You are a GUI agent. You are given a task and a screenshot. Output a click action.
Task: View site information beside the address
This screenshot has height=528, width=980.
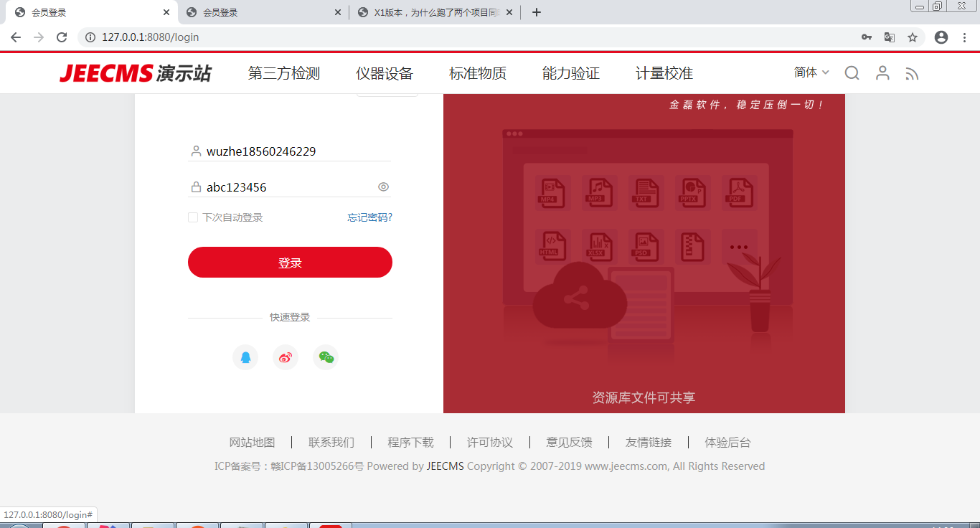click(x=90, y=37)
